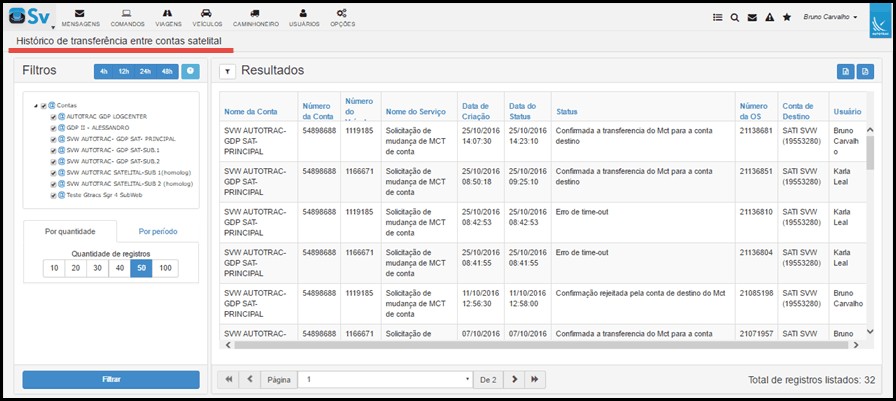Select the 48h quick filter
The height and width of the screenshot is (401, 896).
[167, 71]
